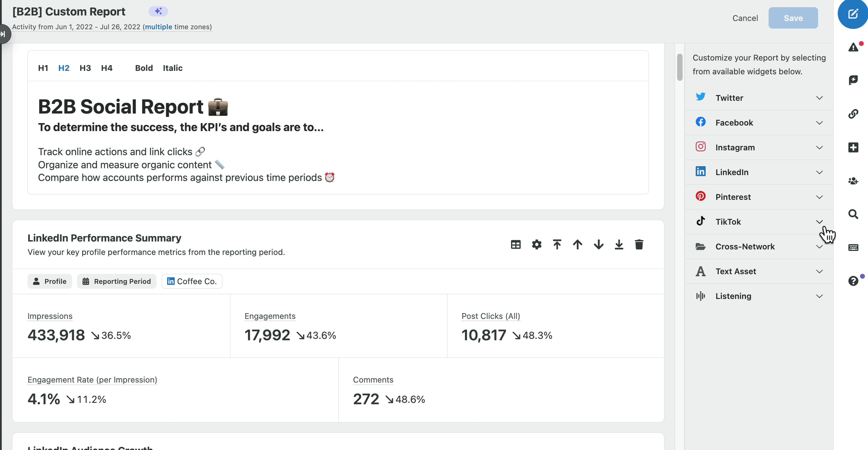This screenshot has height=450, width=868.
Task: Click the Instagram logo icon
Action: click(701, 147)
